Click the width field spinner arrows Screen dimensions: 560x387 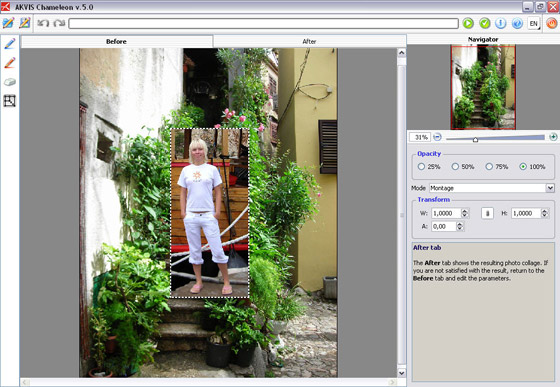click(x=465, y=213)
